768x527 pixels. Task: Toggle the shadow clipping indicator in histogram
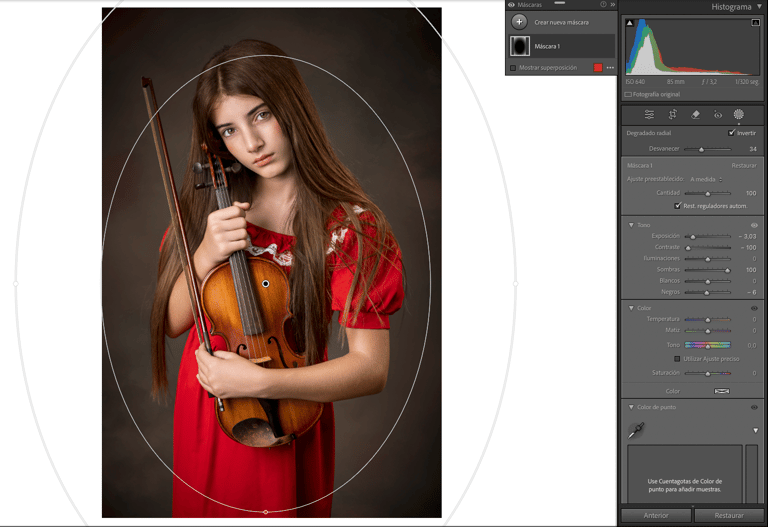[630, 23]
